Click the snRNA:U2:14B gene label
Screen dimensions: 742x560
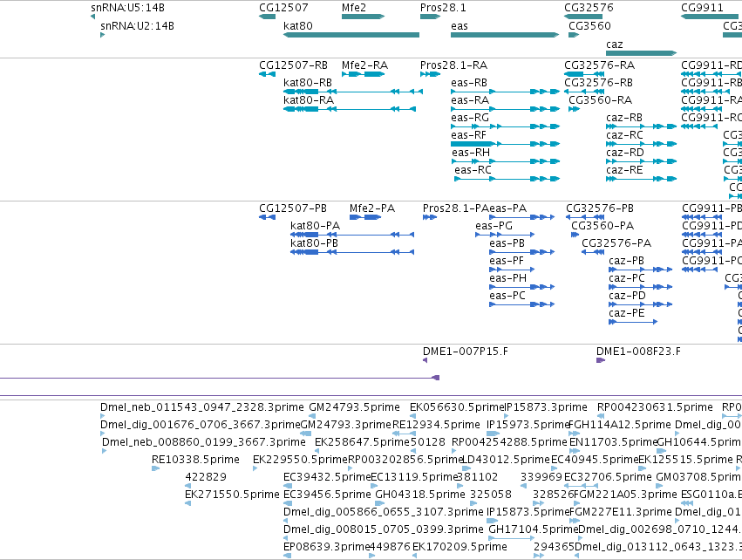tap(137, 25)
